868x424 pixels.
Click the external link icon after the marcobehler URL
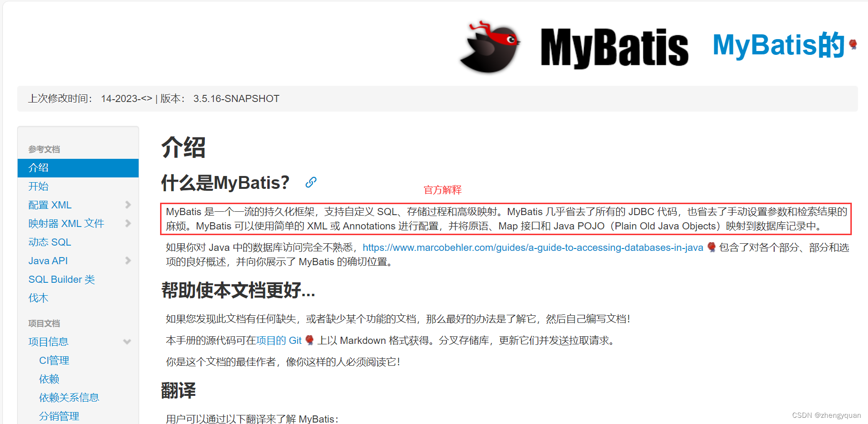[711, 247]
